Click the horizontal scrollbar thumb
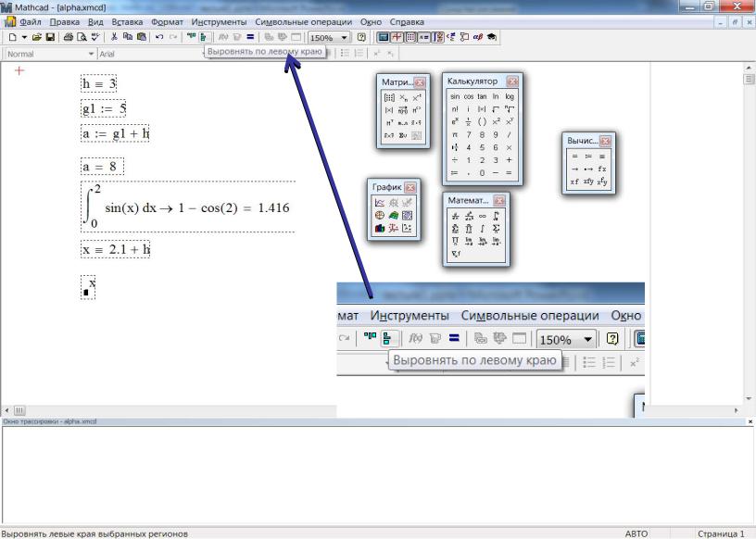 tap(19, 410)
